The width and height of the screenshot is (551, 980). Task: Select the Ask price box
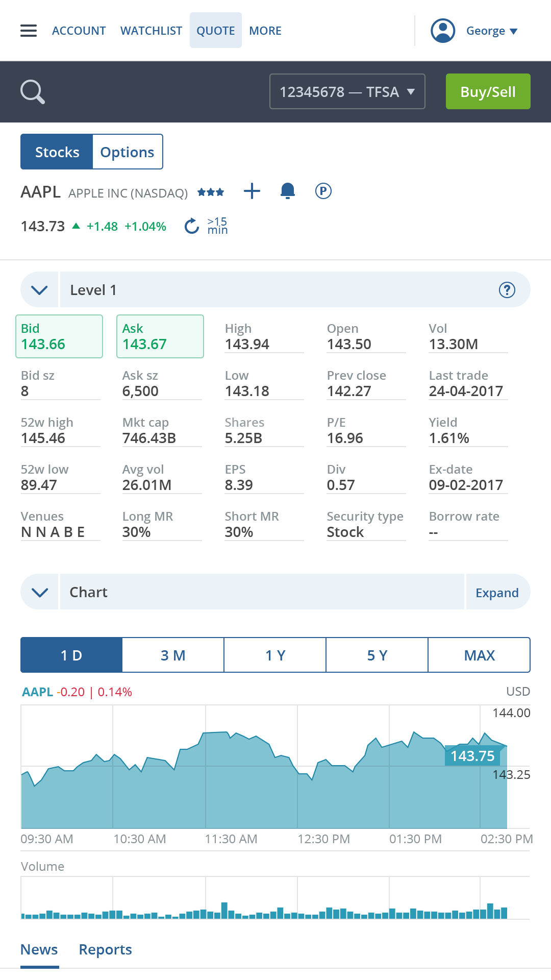tap(160, 336)
